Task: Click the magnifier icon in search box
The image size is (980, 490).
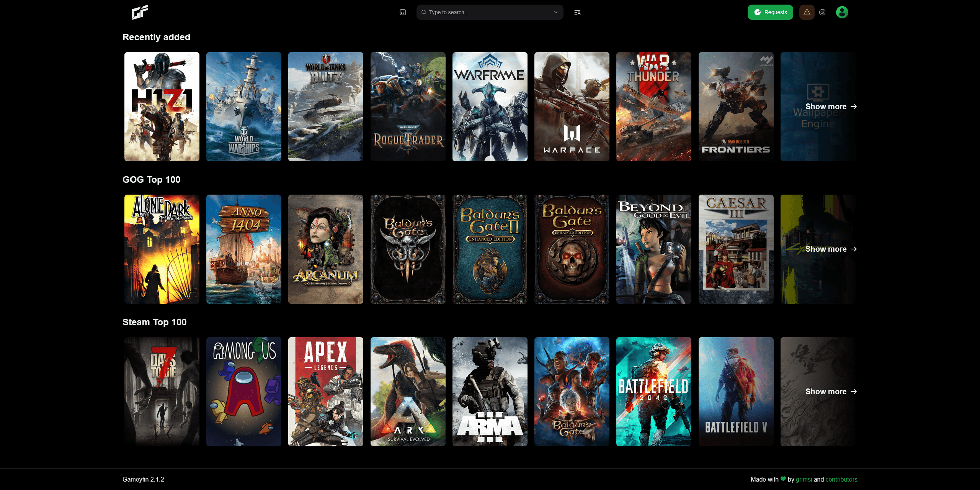Action: point(424,12)
